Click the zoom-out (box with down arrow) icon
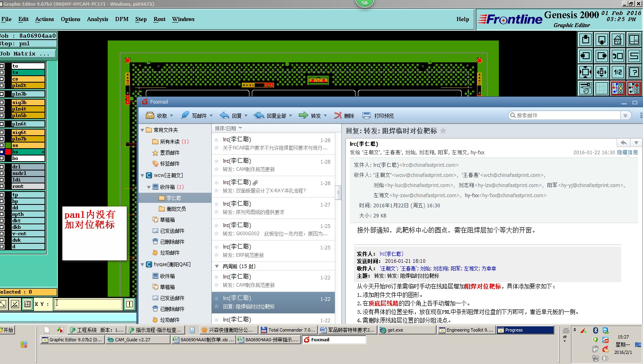The width and height of the screenshot is (643, 364). 601,40
